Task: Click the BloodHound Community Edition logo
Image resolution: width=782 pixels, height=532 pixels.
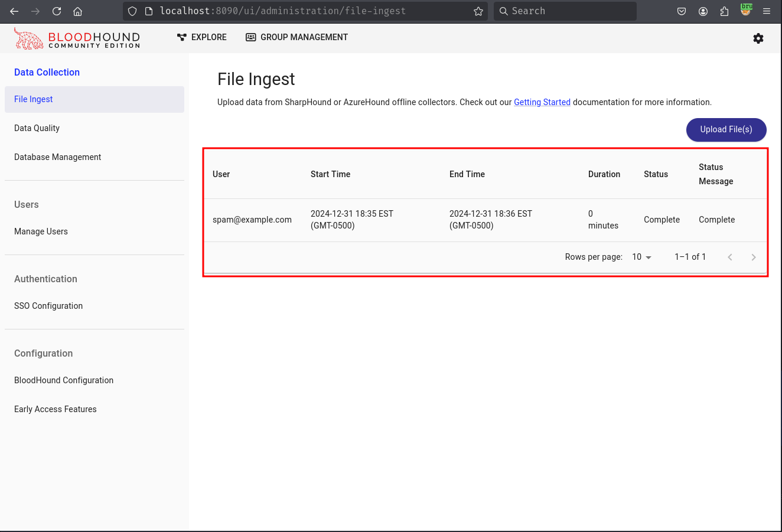Action: 77,39
